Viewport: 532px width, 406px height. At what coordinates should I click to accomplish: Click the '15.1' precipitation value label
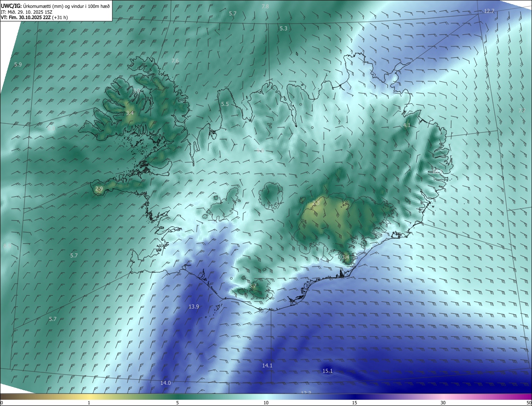[328, 371]
